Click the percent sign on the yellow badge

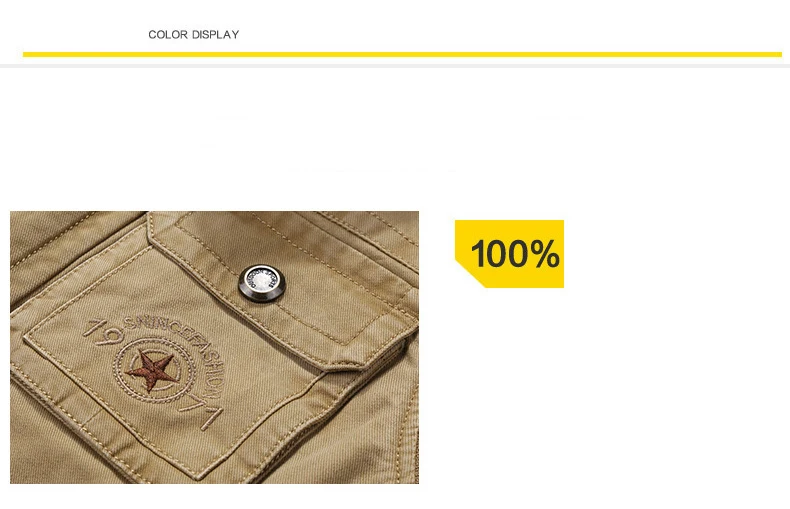[x=545, y=254]
